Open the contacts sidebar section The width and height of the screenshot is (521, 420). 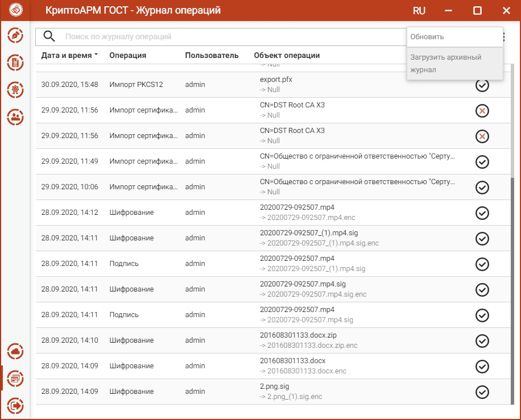click(15, 117)
